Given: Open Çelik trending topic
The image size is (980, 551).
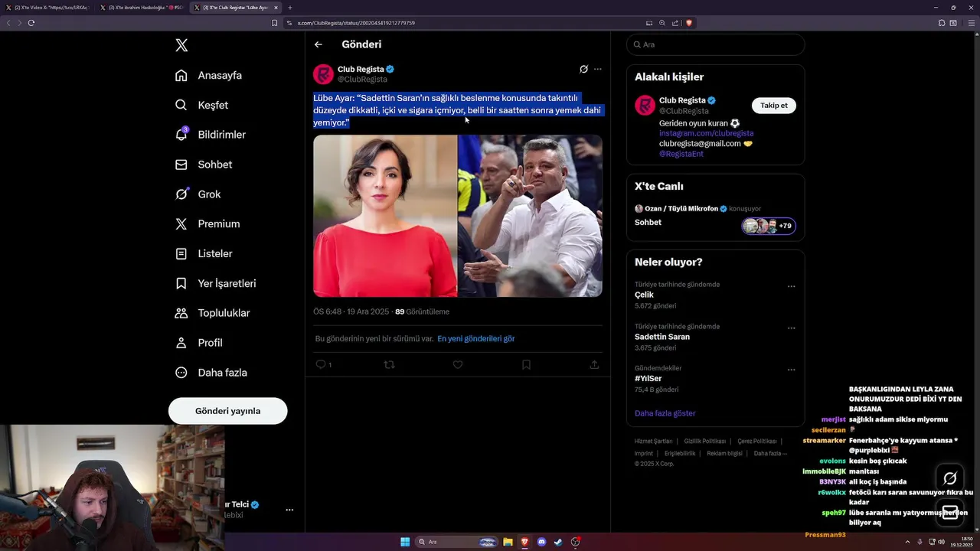Looking at the screenshot, I should coord(644,295).
